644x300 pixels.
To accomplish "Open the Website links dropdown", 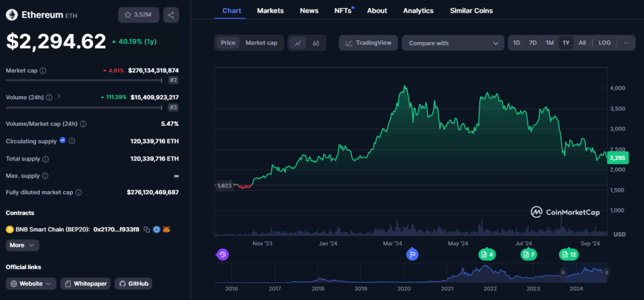I will tap(31, 284).
